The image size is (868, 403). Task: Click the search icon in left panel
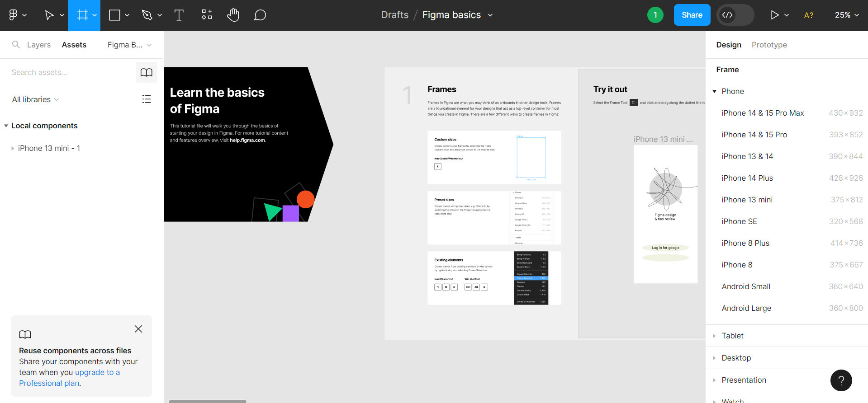click(x=16, y=44)
